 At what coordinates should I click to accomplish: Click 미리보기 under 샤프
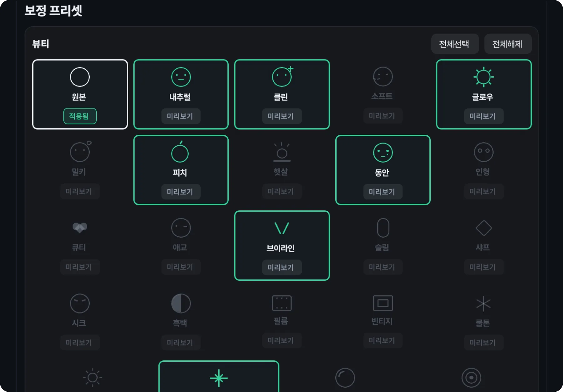pos(484,267)
